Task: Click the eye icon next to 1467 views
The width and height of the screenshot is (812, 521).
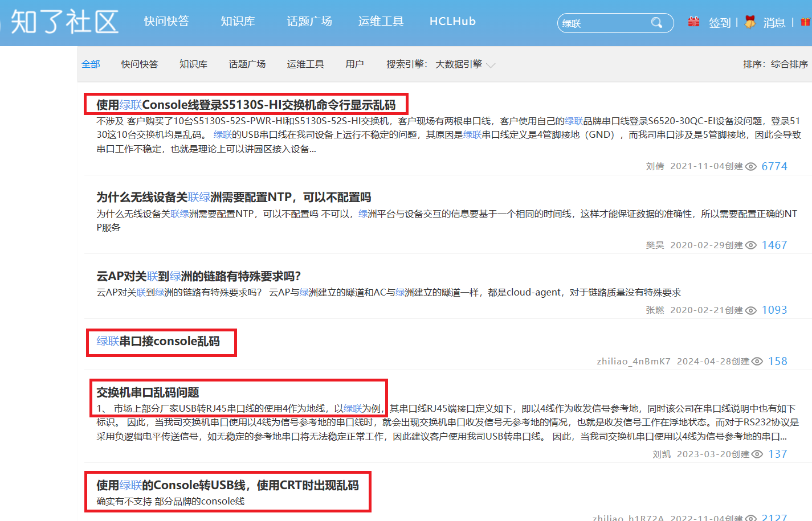Action: [x=751, y=245]
